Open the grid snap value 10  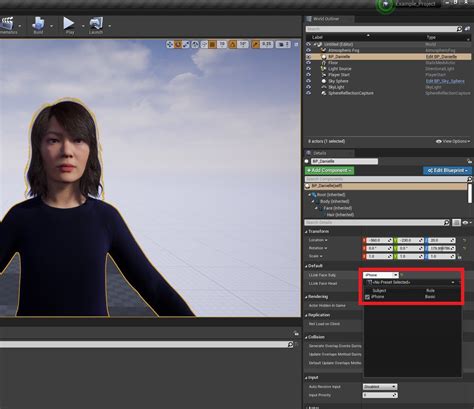point(222,44)
